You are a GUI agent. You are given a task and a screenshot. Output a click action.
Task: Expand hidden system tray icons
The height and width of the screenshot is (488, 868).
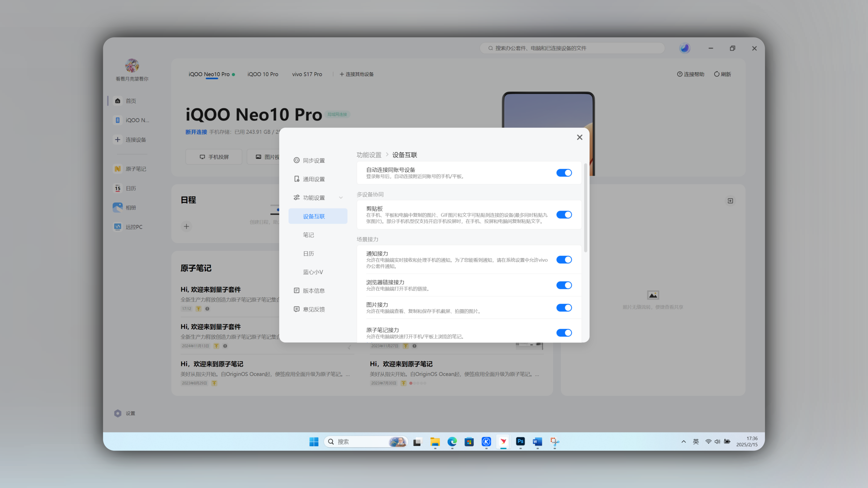(x=683, y=441)
